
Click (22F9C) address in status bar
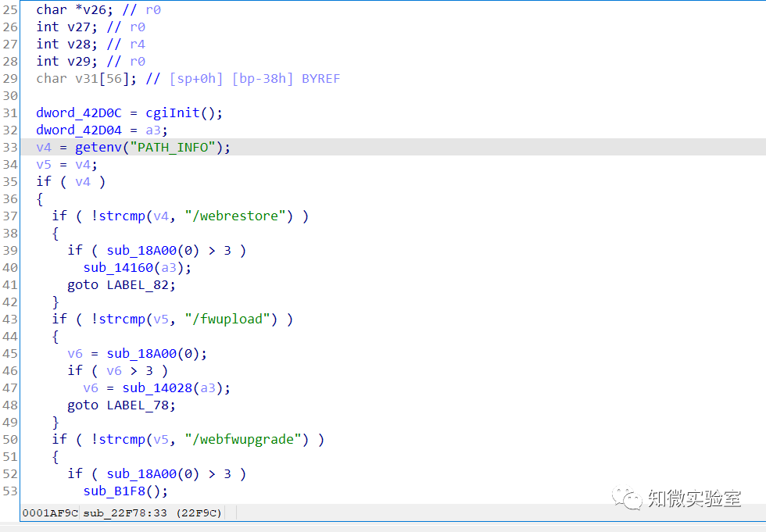pyautogui.click(x=199, y=513)
